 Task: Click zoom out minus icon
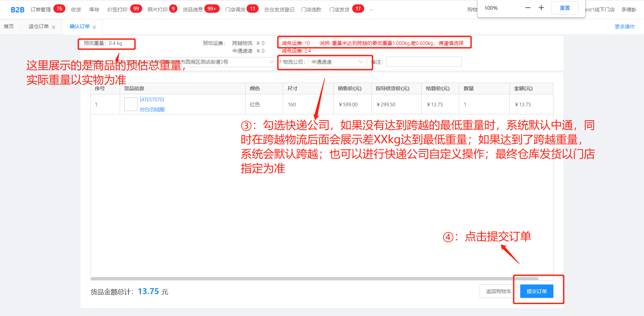pyautogui.click(x=528, y=8)
